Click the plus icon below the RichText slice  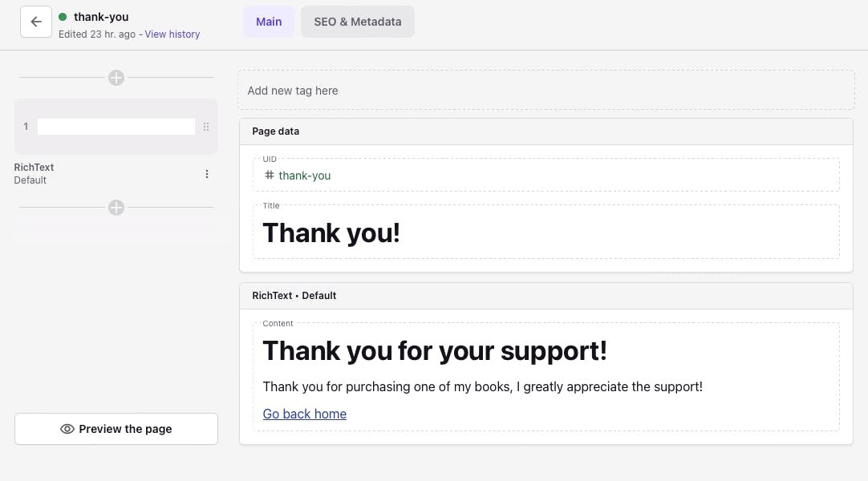[x=116, y=208]
